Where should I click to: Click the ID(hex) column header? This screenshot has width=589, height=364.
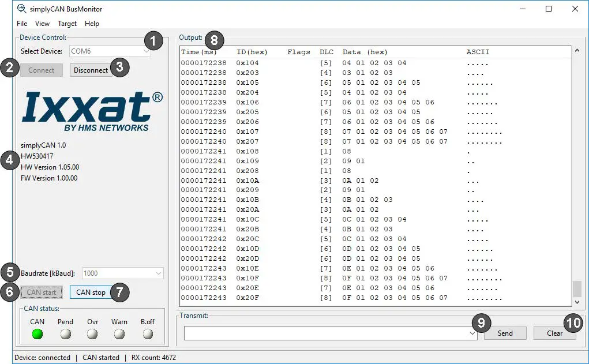252,52
